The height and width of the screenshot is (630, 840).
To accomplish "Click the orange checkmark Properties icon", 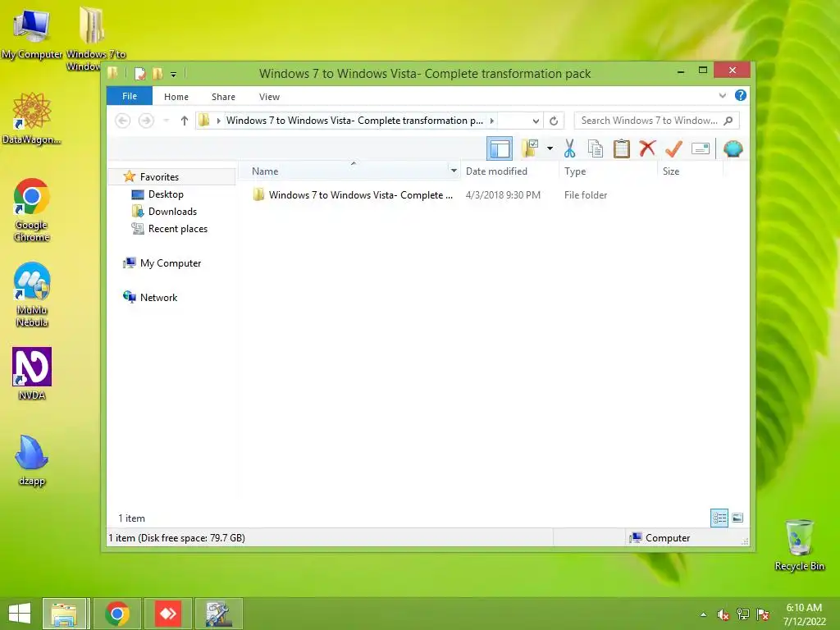I will (673, 148).
